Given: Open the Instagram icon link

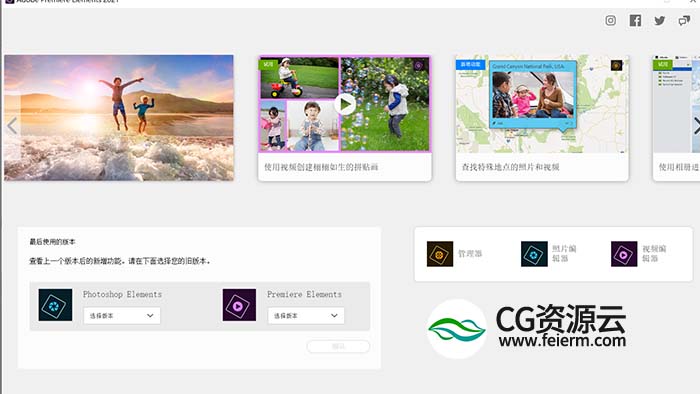Looking at the screenshot, I should (610, 21).
